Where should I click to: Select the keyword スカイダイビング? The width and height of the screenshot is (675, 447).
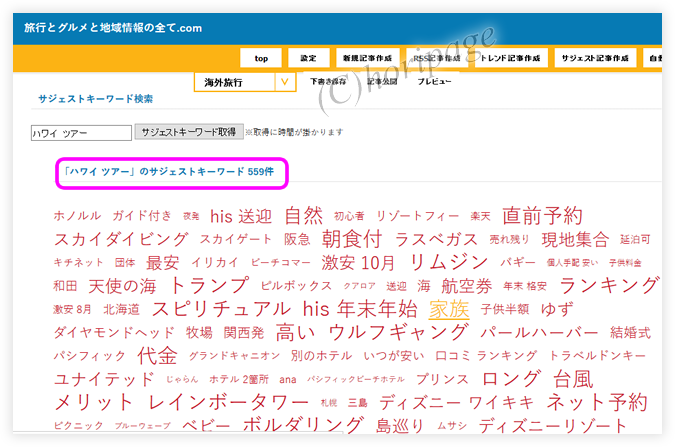pyautogui.click(x=121, y=239)
